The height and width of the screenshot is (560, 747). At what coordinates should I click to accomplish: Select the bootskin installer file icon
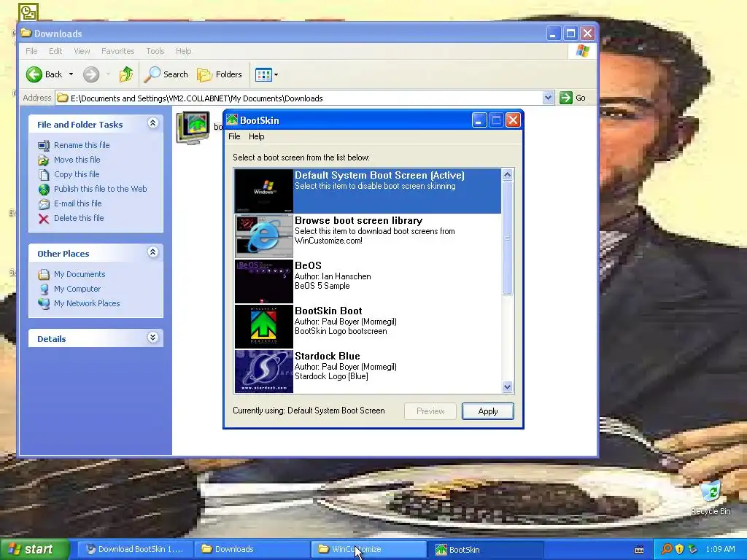(193, 127)
